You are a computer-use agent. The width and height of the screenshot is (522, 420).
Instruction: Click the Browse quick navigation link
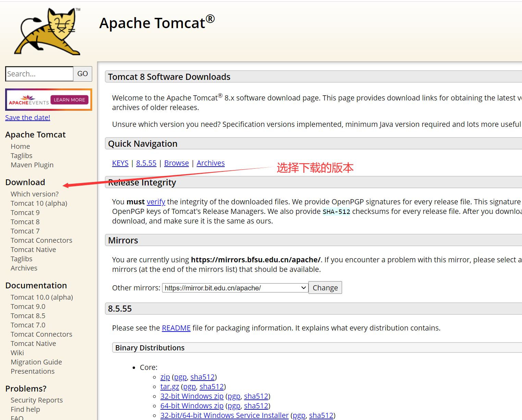(x=177, y=163)
